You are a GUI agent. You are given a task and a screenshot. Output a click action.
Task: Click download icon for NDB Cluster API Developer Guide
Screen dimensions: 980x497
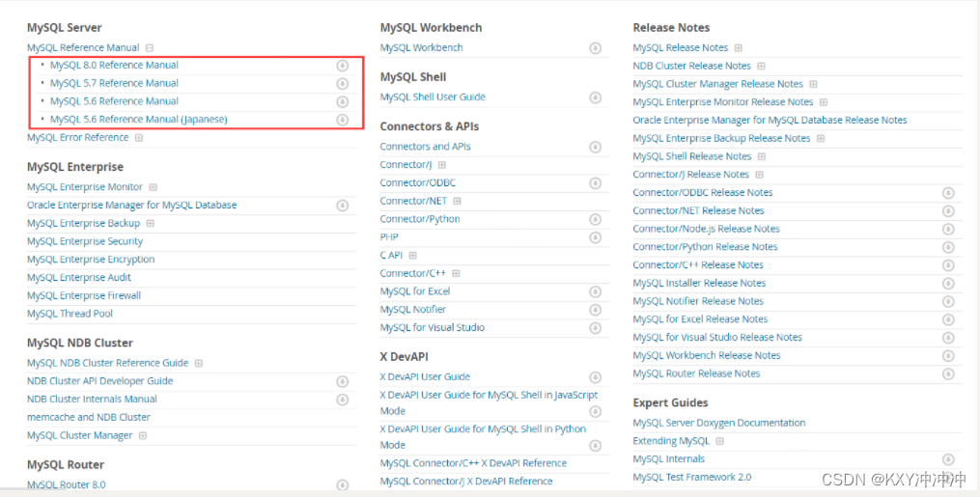[x=343, y=381]
